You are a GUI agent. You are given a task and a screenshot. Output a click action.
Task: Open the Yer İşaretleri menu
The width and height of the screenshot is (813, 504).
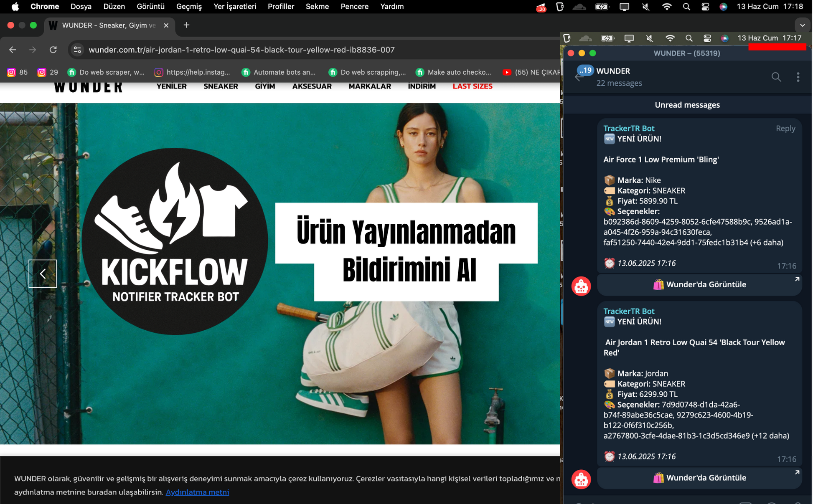pos(235,7)
